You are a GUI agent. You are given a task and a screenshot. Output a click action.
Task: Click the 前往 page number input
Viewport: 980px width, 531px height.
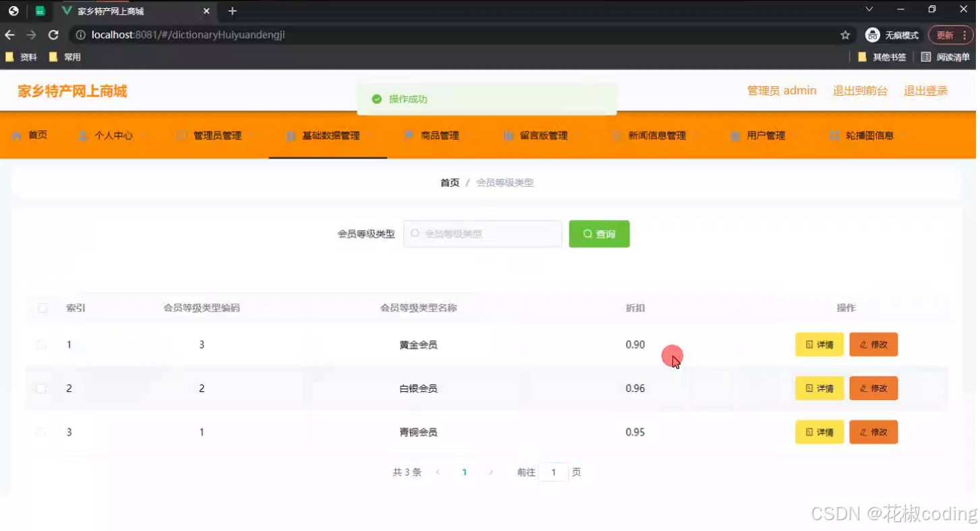tap(554, 472)
